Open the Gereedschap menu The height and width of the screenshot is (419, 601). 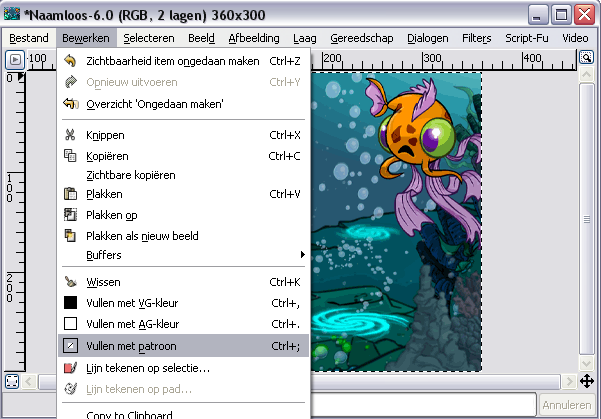click(x=361, y=38)
